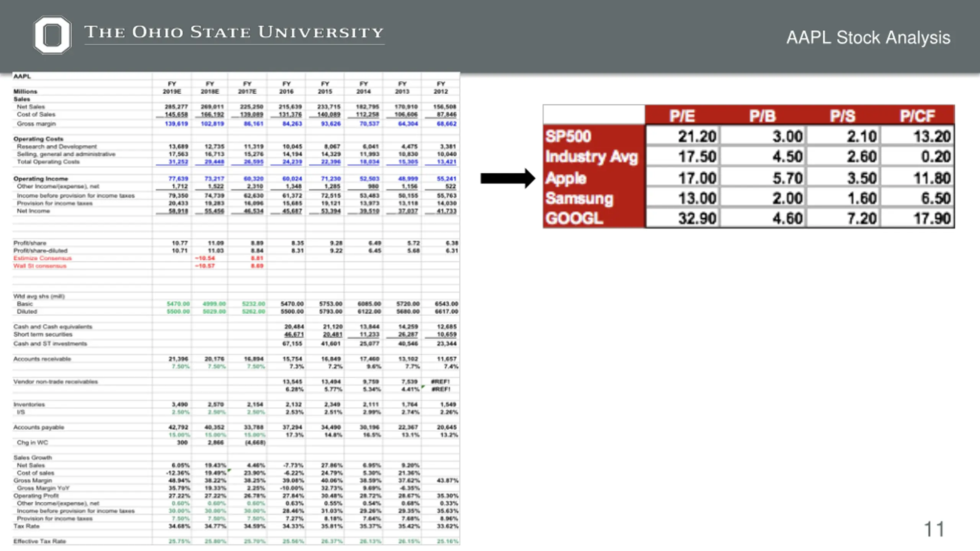Click the AAPL spreadsheet table image
The height and width of the screenshot is (551, 980).
[236, 308]
